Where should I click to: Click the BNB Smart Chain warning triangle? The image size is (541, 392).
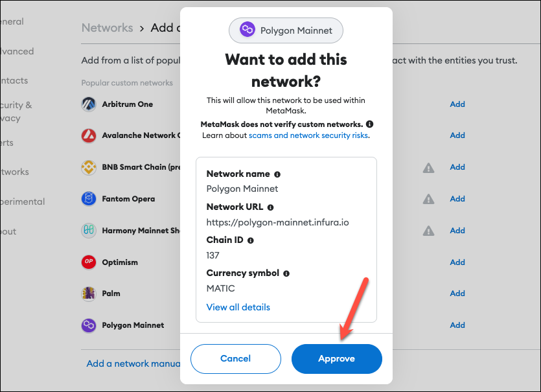click(x=428, y=168)
